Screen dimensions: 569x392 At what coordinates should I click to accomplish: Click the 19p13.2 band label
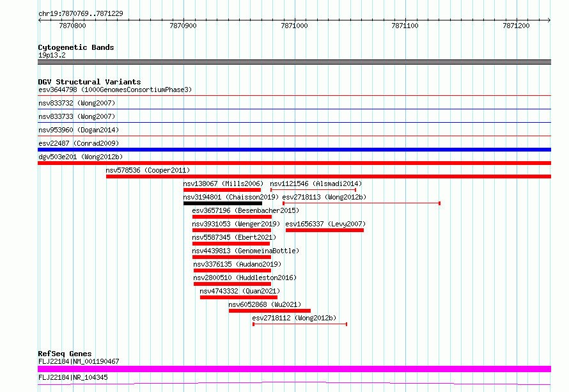[x=52, y=55]
